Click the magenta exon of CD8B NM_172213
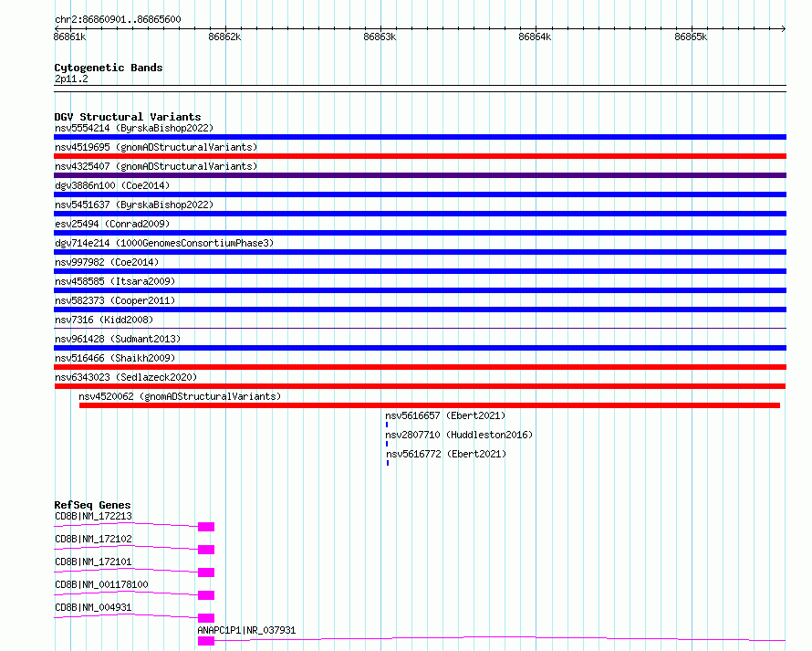 coord(206,527)
